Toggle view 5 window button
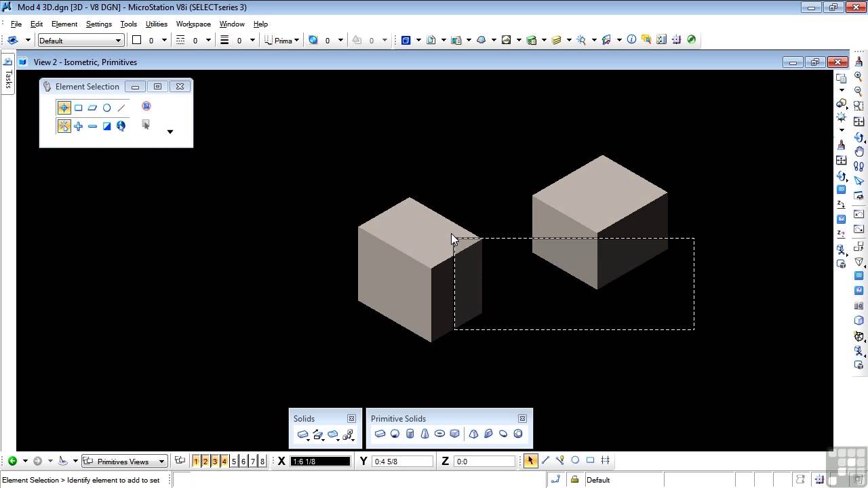 coord(234,462)
